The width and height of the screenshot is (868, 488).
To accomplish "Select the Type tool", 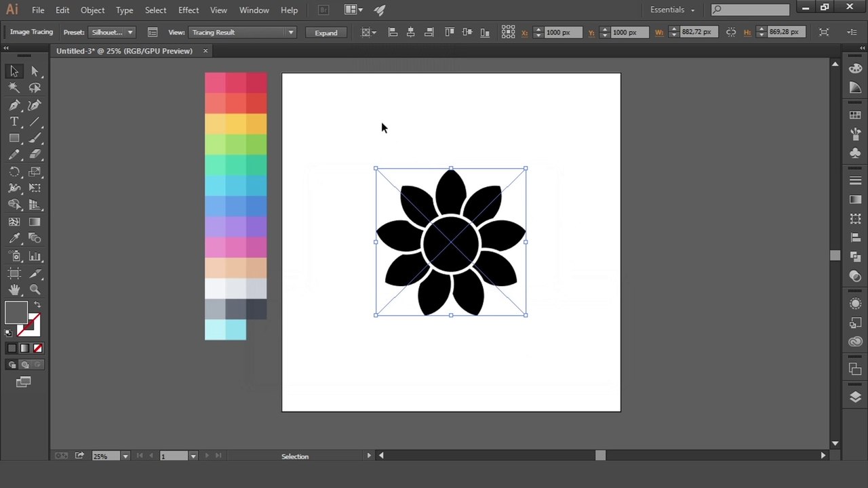I will click(14, 121).
